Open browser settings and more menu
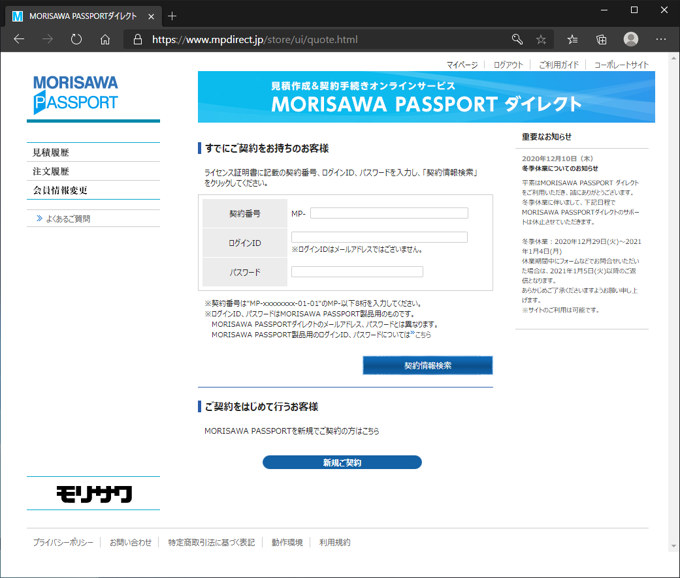 [x=661, y=39]
